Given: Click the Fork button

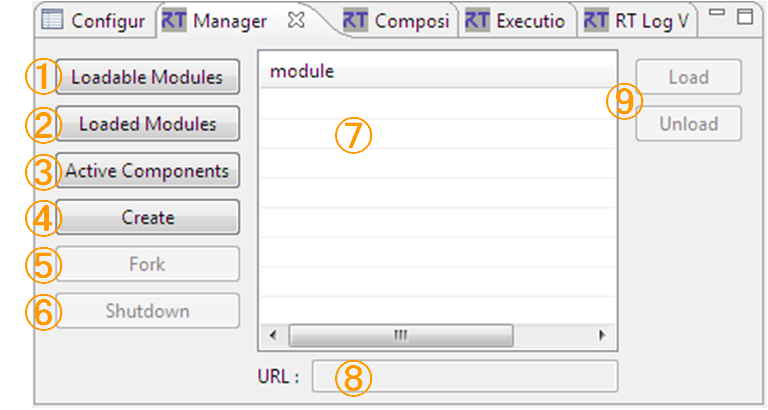Looking at the screenshot, I should [x=147, y=264].
